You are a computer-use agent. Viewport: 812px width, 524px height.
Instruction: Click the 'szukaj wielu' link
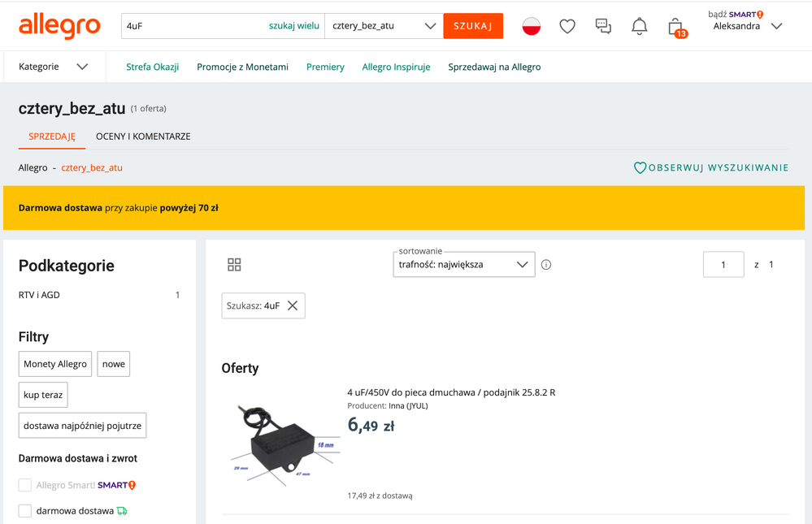(293, 26)
